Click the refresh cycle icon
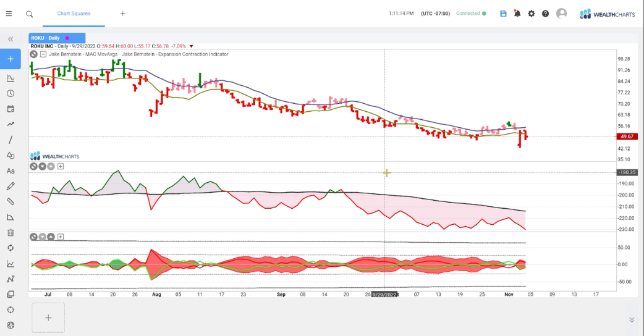This screenshot has height=336, width=644. pos(11,248)
